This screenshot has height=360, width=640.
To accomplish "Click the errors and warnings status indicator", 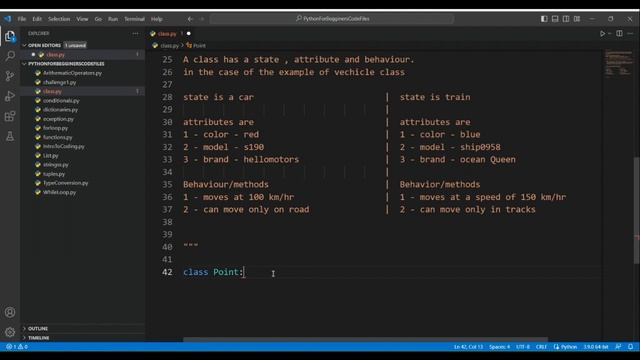I will coord(17,347).
